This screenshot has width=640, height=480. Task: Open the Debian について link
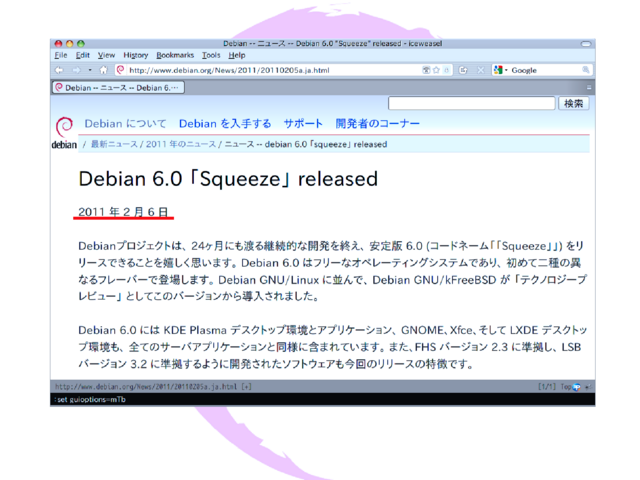[125, 124]
